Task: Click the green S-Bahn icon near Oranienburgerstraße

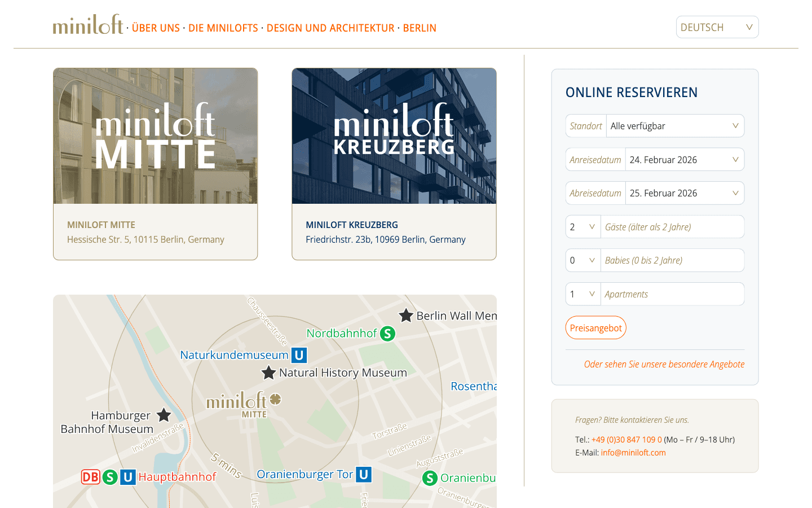Action: [429, 478]
